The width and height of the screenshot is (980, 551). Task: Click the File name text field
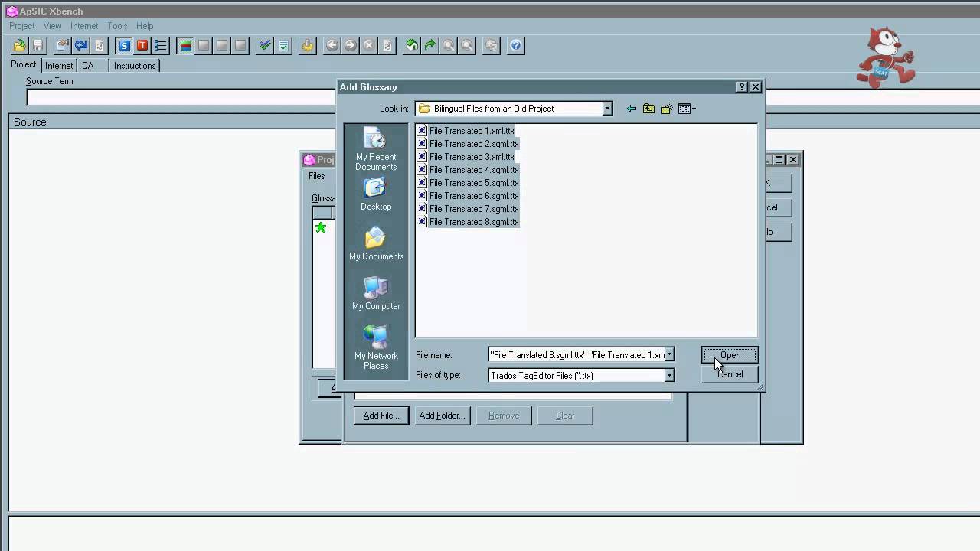(x=577, y=355)
